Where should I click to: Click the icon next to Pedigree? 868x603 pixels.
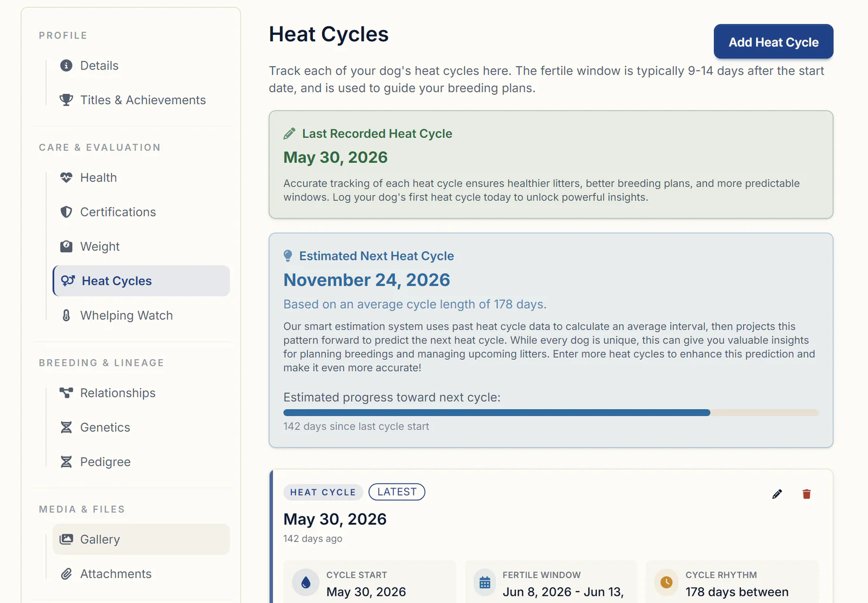(x=66, y=462)
